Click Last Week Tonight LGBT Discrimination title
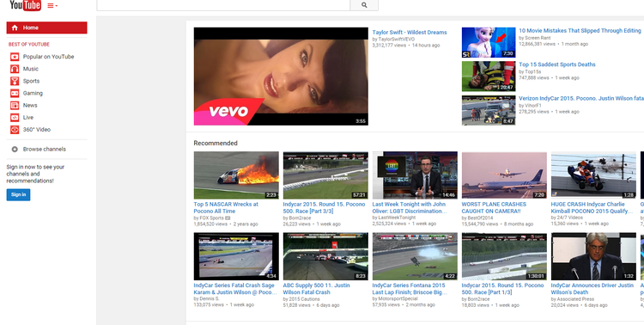 410,208
